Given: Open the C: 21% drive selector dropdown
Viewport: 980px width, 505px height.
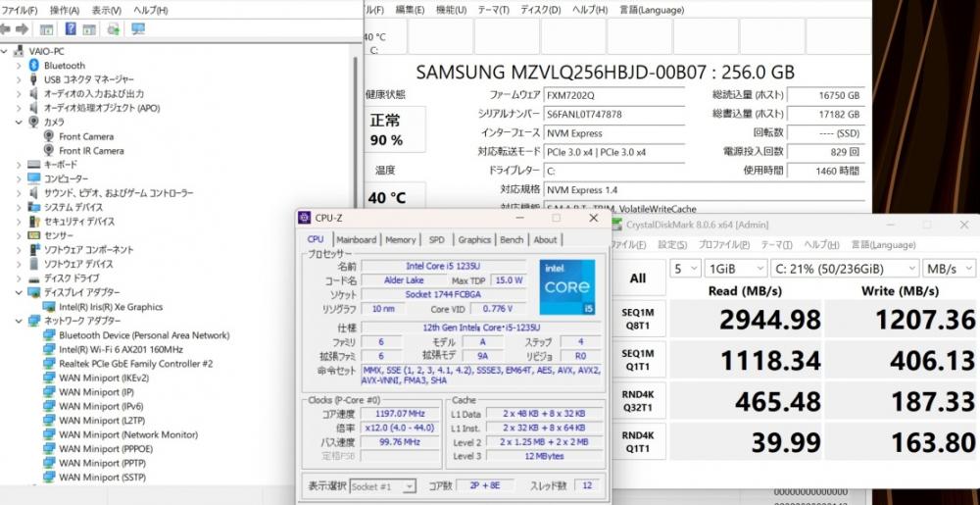Looking at the screenshot, I should pyautogui.click(x=845, y=268).
